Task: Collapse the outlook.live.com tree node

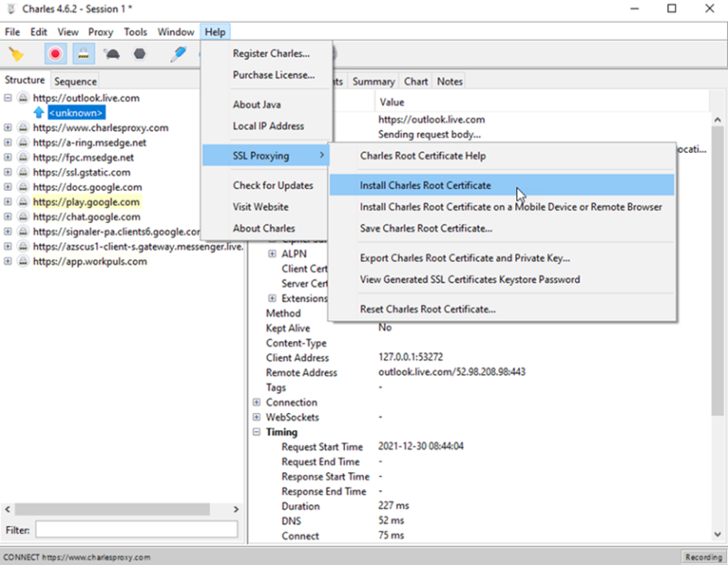Action: pos(8,98)
